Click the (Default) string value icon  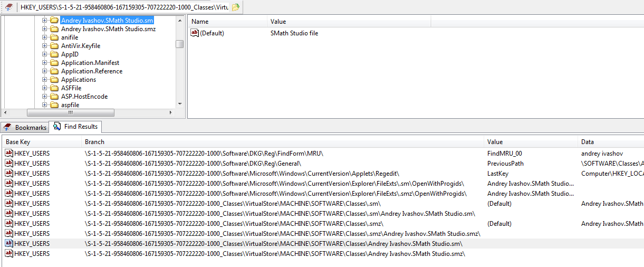coord(195,33)
